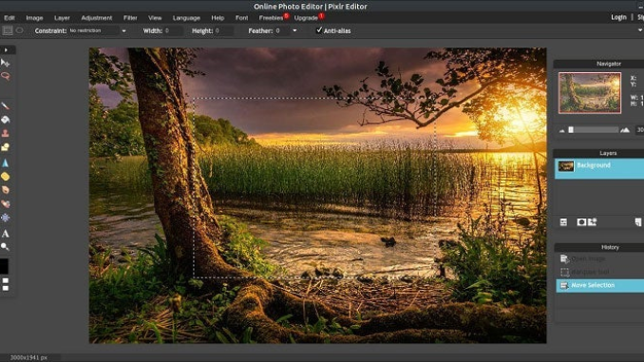Click the Navigator zoom slider
Image resolution: width=644 pixels, height=362 pixels.
click(594, 130)
